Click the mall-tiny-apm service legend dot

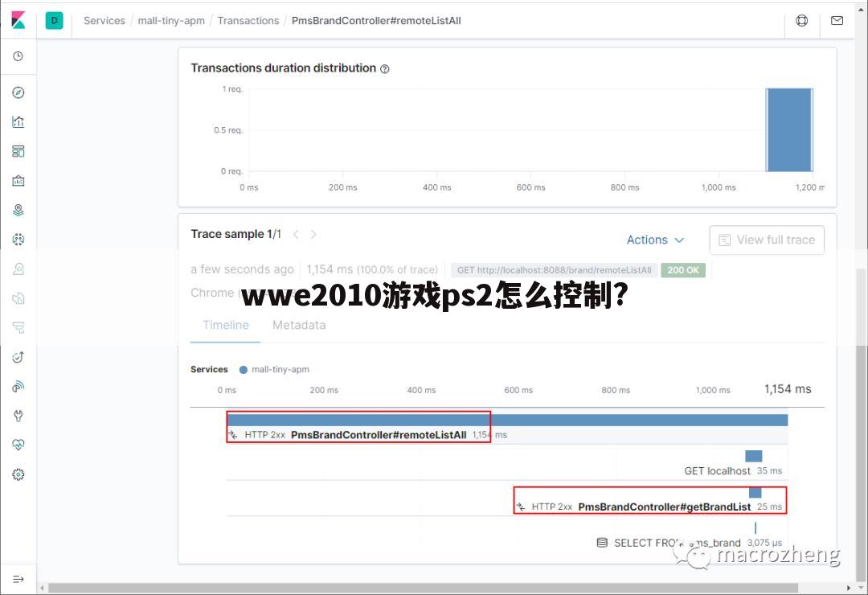[x=243, y=370]
